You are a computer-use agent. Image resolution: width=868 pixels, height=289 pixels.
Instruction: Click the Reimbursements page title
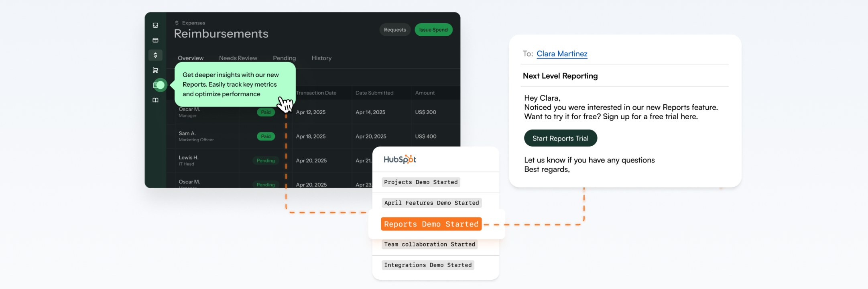coord(221,34)
